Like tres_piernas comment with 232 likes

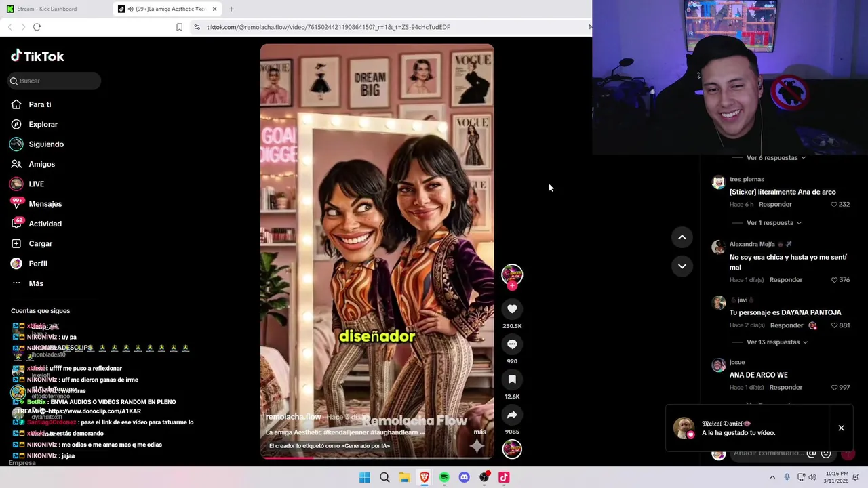834,204
